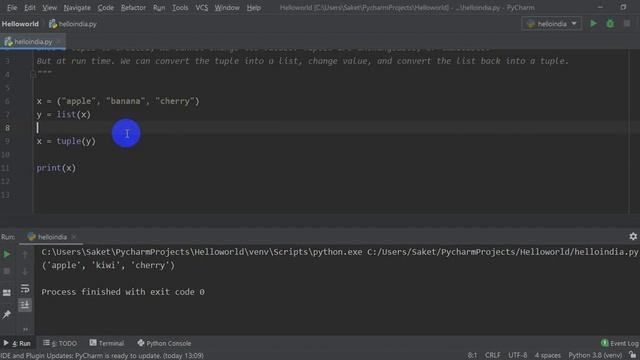Change the 4 spaces indent setting
Viewport: 640px width, 360px height.
(548, 355)
